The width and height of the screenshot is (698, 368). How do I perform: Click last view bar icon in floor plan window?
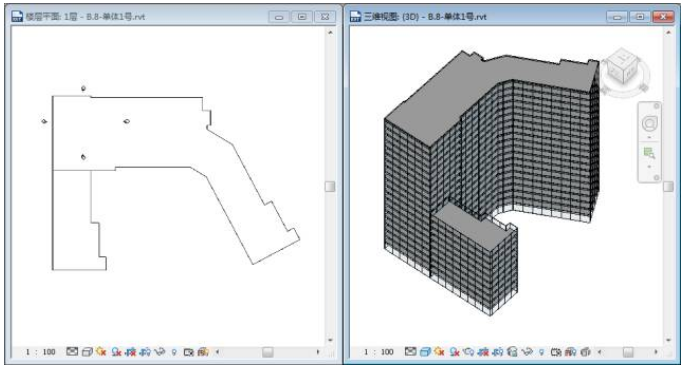coord(203,352)
